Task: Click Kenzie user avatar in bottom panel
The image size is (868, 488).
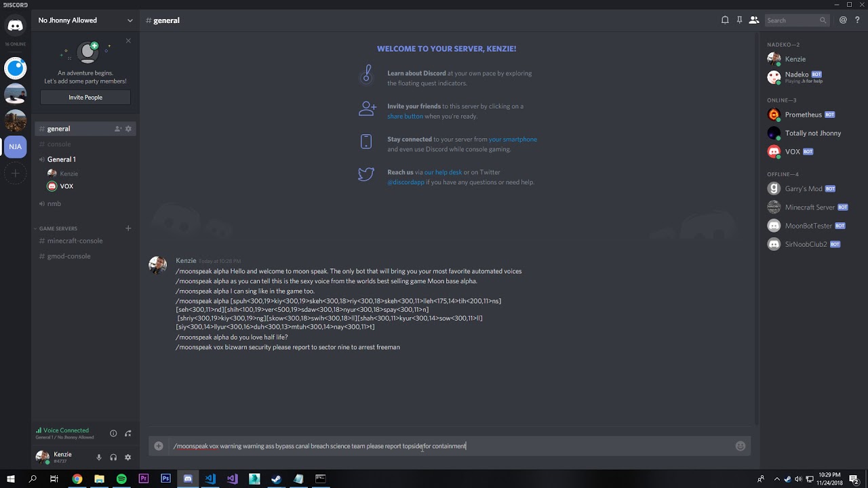Action: click(43, 457)
